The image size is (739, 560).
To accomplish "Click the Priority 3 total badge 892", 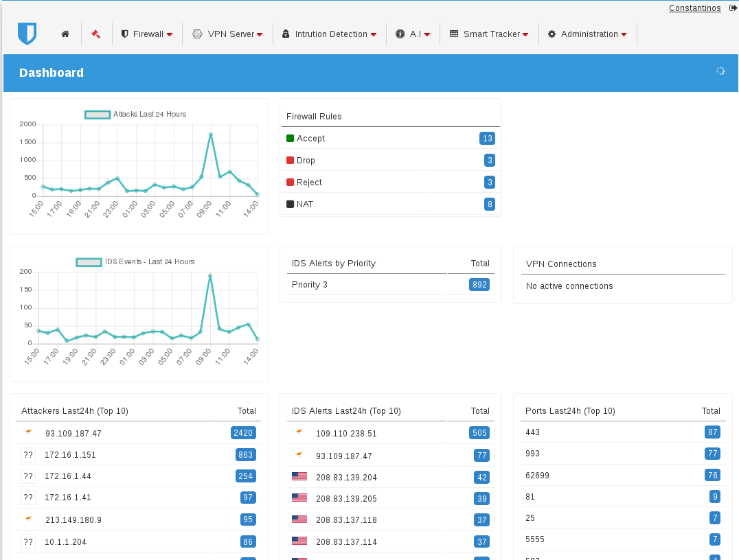I will (x=479, y=285).
